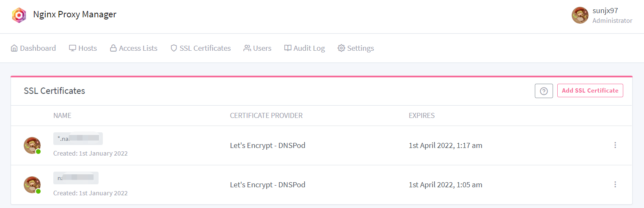Click the Audit Log book icon

pyautogui.click(x=288, y=48)
